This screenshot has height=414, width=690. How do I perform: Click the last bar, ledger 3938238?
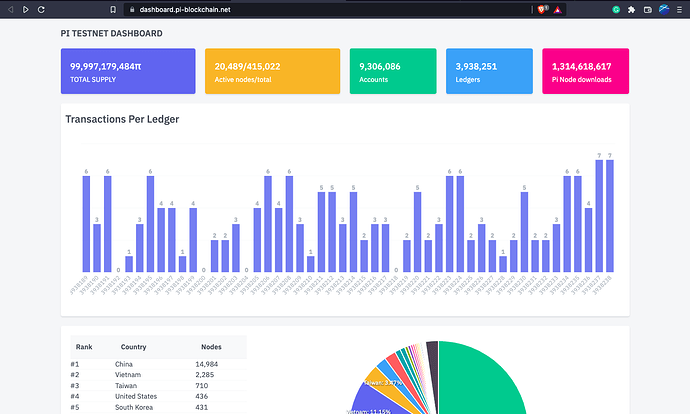[610, 216]
